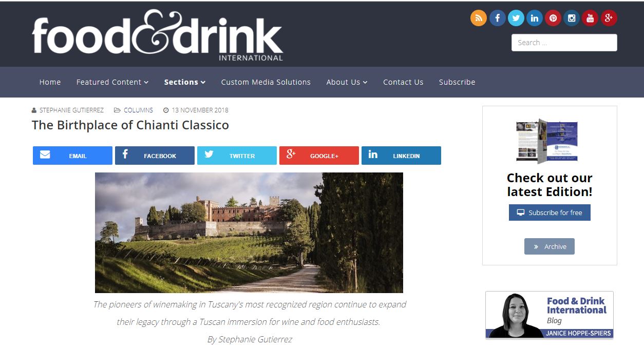Screen dimensions: 644x348
Task: Click Subscribe for free button
Action: coord(550,212)
